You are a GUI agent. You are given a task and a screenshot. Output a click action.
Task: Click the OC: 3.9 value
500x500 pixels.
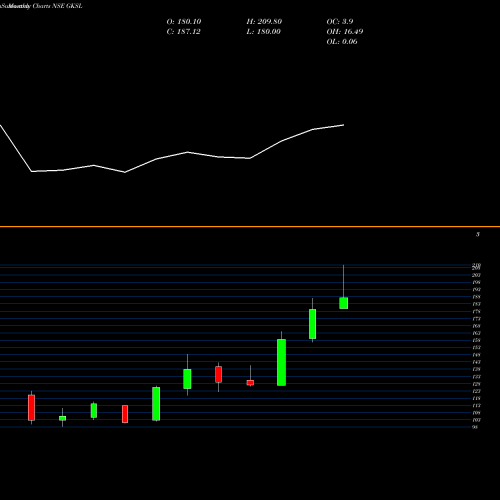click(x=340, y=22)
